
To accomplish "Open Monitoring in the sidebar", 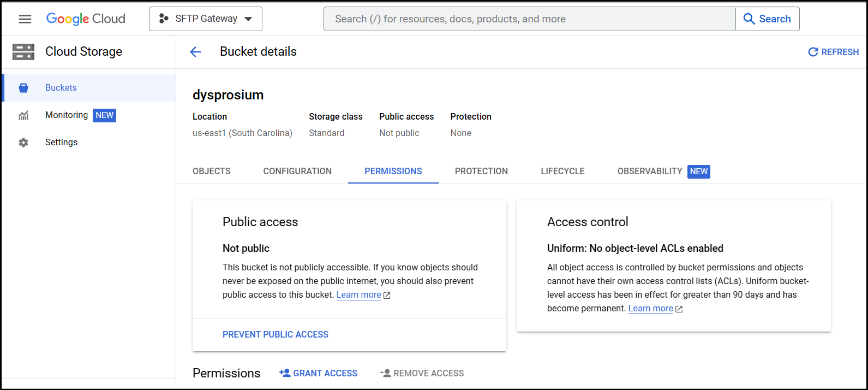I will [89, 115].
